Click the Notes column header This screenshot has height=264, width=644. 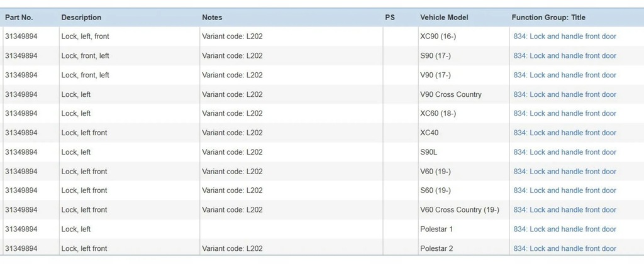[x=212, y=18]
